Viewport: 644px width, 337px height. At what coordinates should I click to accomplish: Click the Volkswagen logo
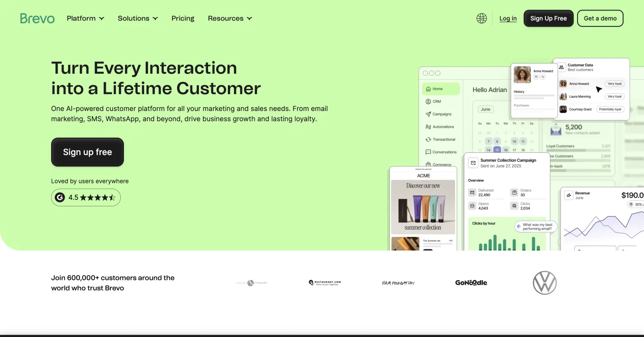tap(545, 283)
